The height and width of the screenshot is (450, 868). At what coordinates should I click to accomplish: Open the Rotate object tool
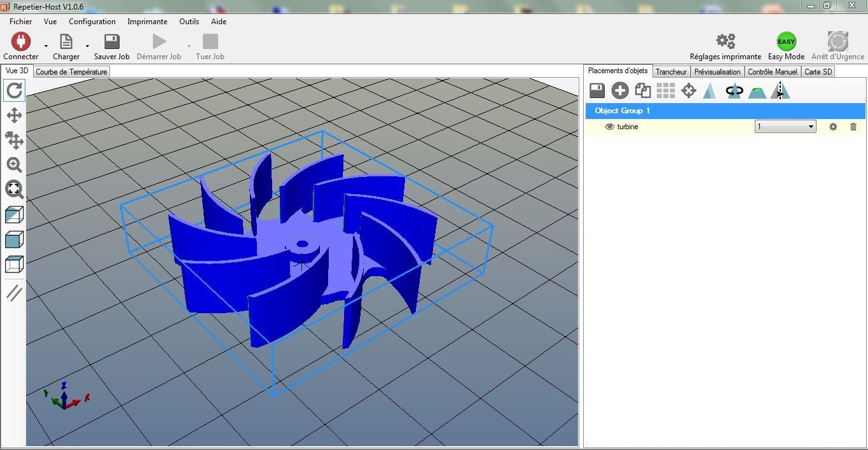click(x=734, y=90)
